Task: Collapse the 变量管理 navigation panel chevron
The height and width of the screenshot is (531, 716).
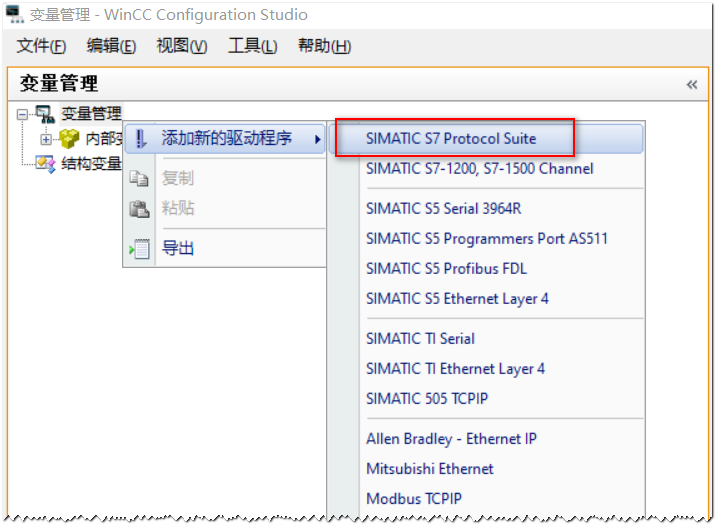Action: click(692, 84)
